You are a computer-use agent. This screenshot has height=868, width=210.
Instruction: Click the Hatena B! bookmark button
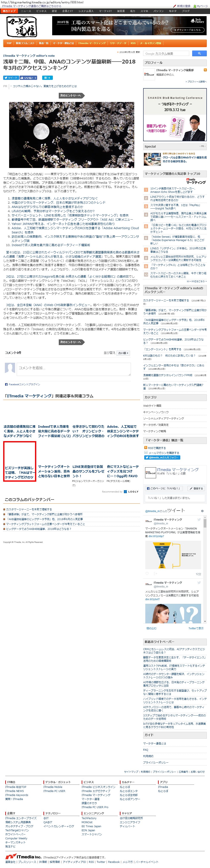[x=47, y=78]
